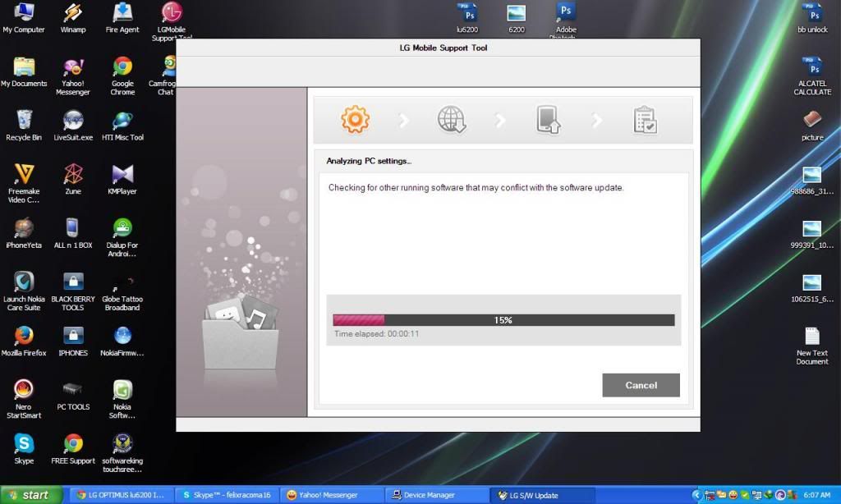Select the ALCATEL CALCULATE file icon
Image resolution: width=841 pixels, height=504 pixels.
812,76
